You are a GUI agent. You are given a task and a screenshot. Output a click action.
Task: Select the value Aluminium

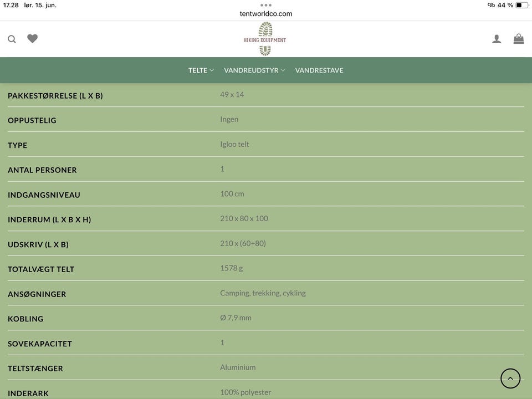point(238,367)
